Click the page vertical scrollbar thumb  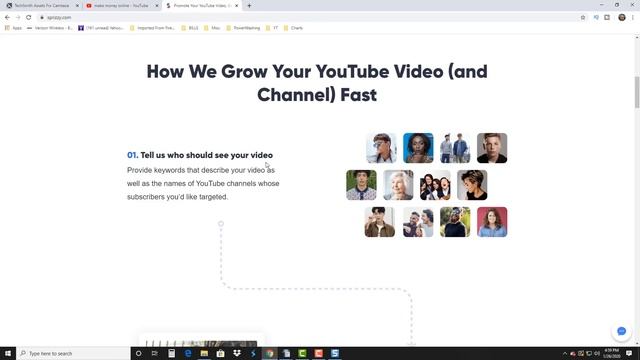637,92
